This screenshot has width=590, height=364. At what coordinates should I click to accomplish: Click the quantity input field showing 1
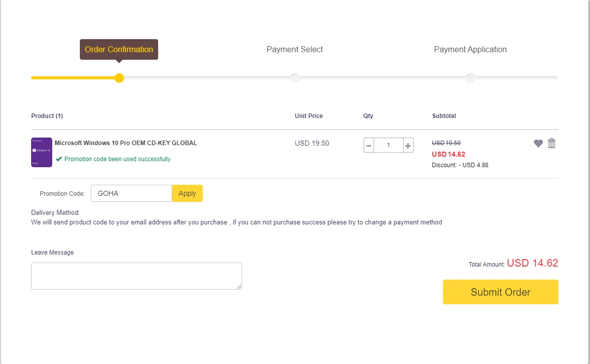tap(388, 145)
